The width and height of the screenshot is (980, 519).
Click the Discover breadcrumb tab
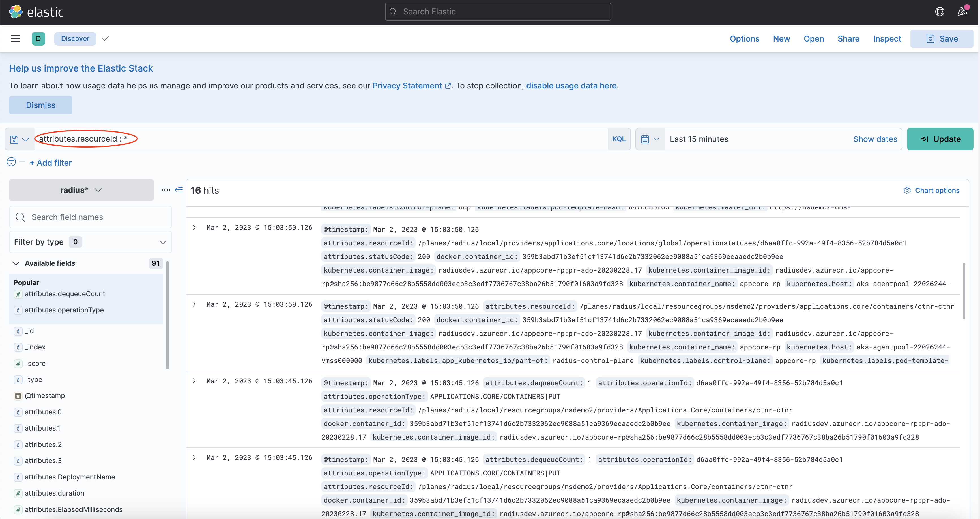click(x=75, y=39)
